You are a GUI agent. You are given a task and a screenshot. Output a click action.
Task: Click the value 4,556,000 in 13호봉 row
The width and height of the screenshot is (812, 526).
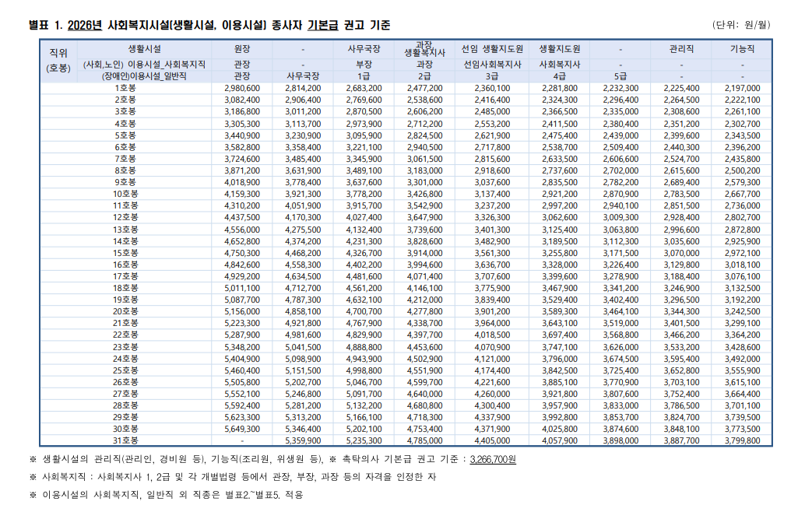click(242, 230)
